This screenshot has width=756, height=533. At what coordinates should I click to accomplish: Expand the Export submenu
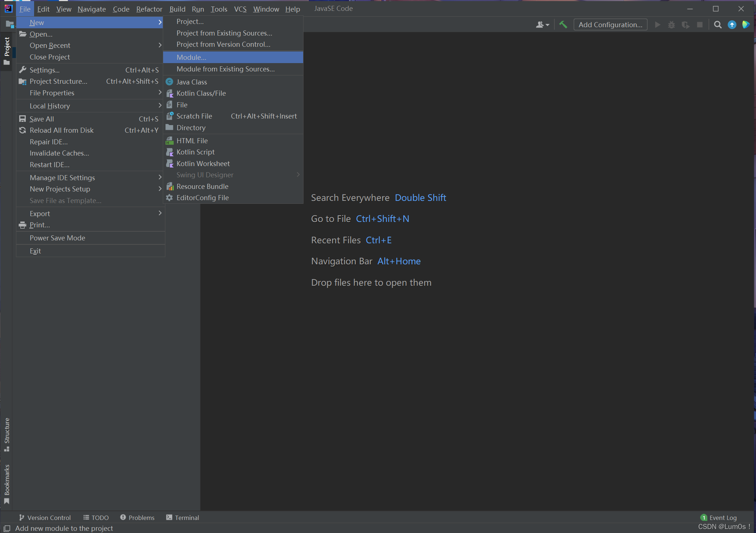90,214
